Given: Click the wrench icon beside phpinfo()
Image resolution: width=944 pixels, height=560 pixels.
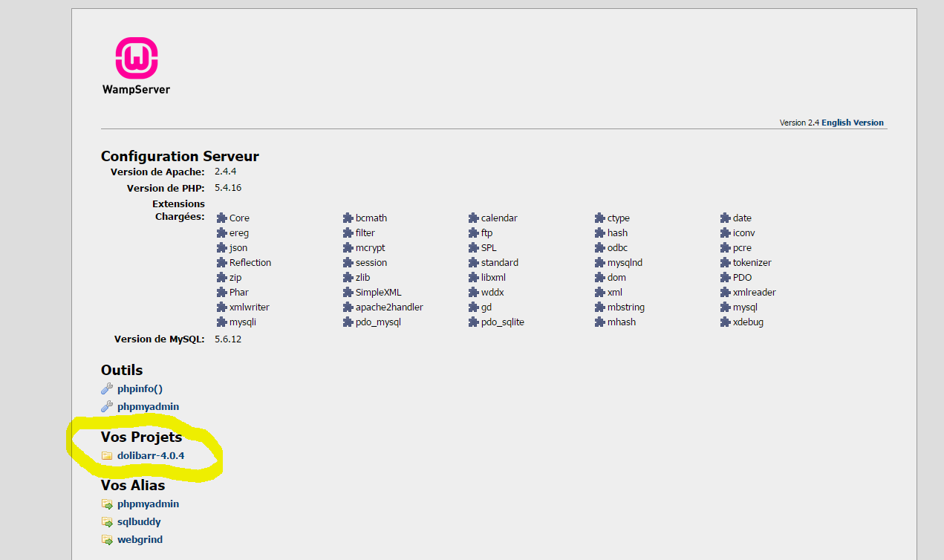Looking at the screenshot, I should [107, 388].
